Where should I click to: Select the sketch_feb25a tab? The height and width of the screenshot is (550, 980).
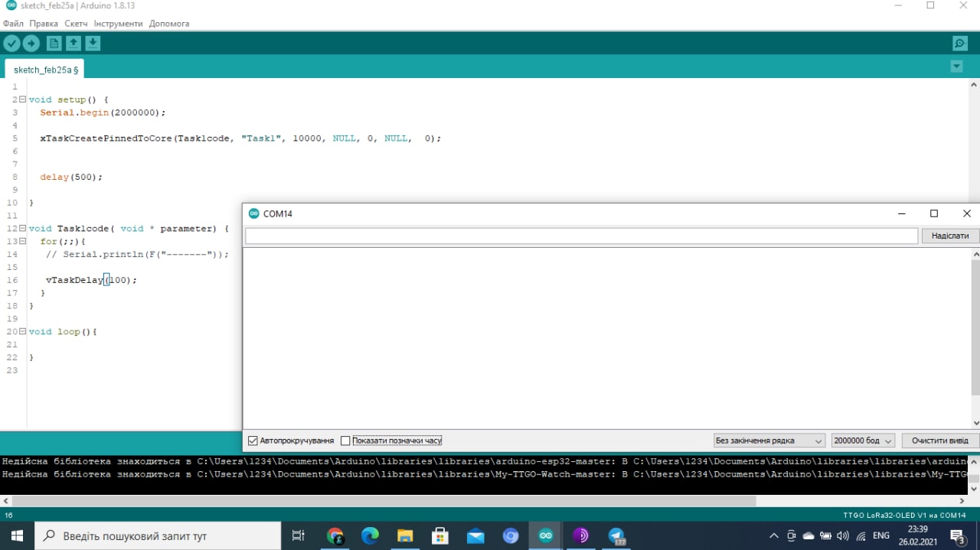[46, 70]
